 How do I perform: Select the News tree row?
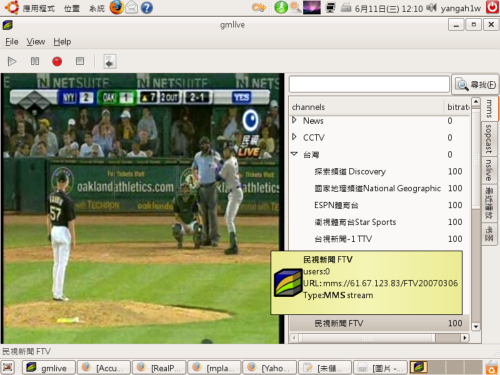point(380,121)
